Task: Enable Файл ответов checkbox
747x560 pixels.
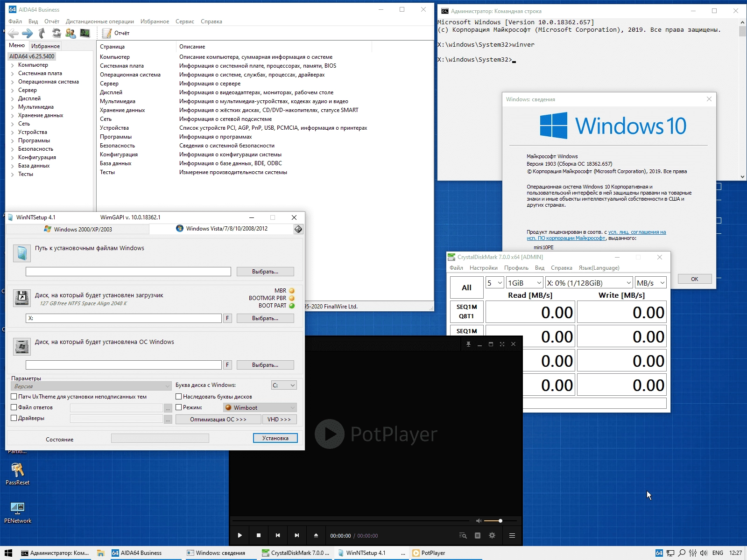Action: tap(14, 407)
